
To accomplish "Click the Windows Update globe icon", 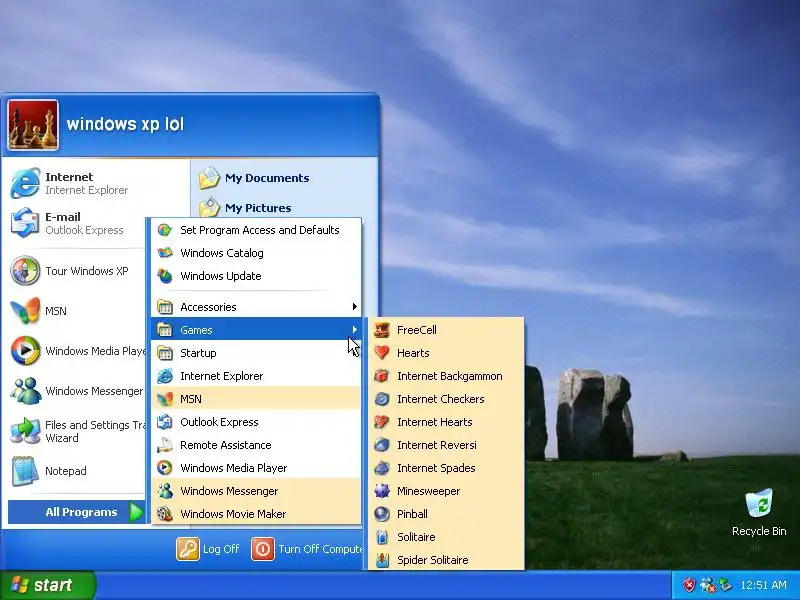I will pyautogui.click(x=165, y=276).
